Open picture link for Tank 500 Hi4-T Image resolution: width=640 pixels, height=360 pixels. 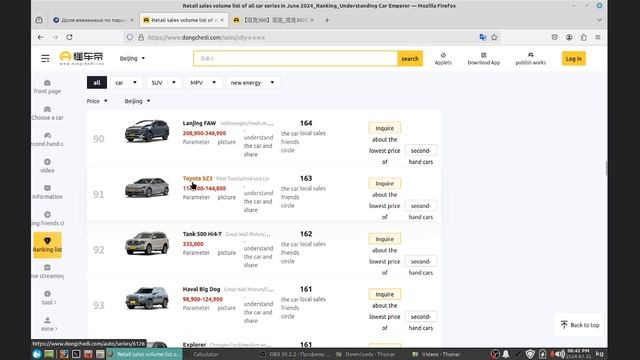click(x=227, y=253)
